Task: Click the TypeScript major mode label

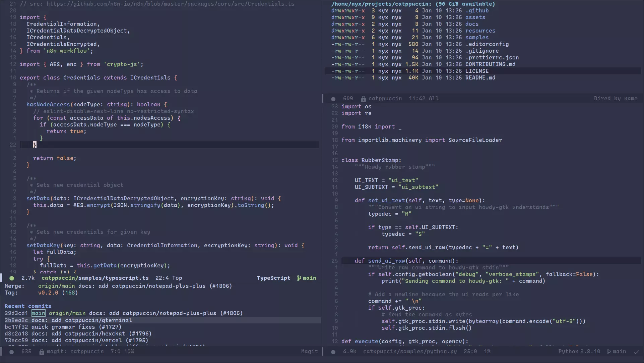Action: click(x=273, y=278)
